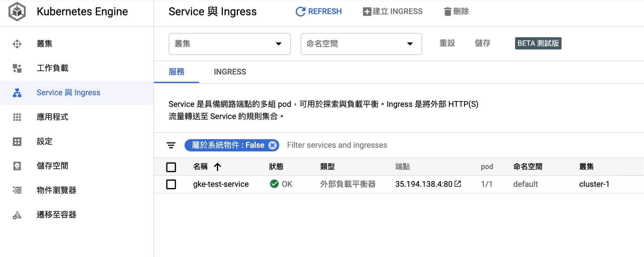Click the 建立 INGRESS button
Image resolution: width=644 pixels, height=257 pixels.
pyautogui.click(x=393, y=12)
